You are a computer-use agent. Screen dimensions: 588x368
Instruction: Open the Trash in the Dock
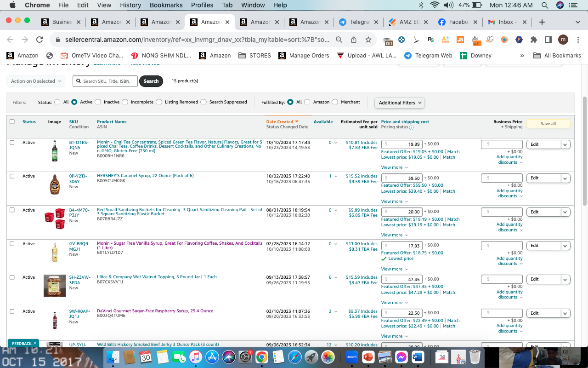[475, 356]
